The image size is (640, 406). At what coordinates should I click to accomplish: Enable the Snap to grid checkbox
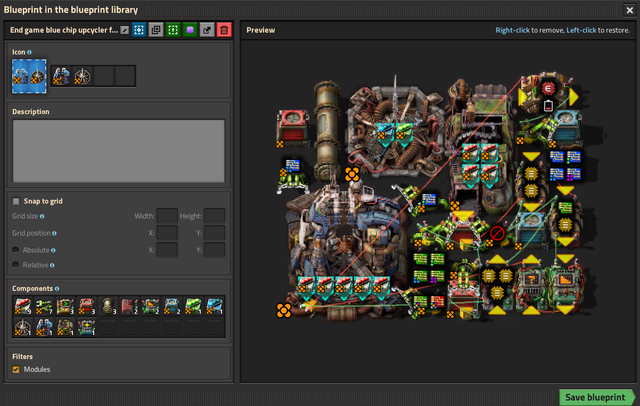pyautogui.click(x=16, y=201)
